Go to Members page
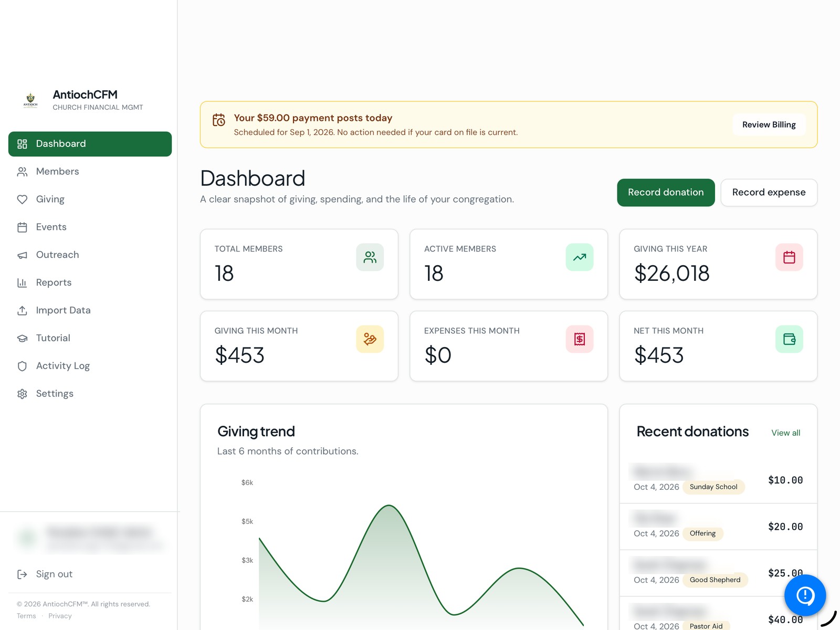Screen dimensions: 840x630 coord(90,172)
